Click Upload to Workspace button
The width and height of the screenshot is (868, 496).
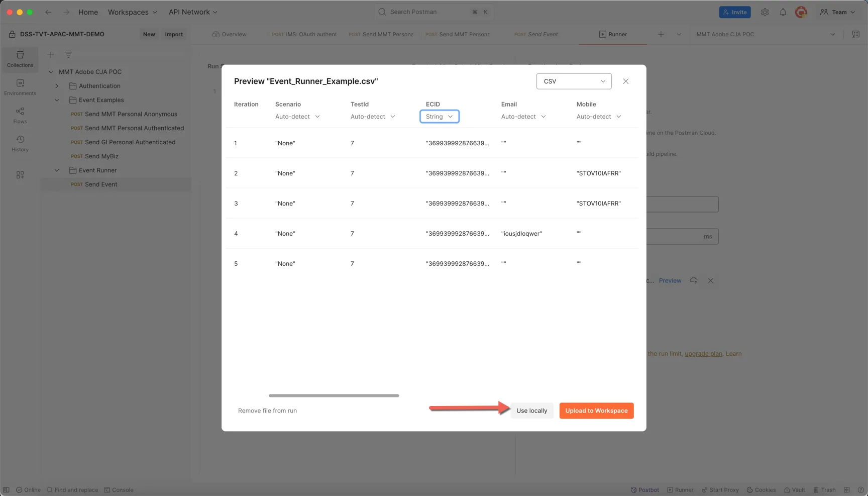596,411
